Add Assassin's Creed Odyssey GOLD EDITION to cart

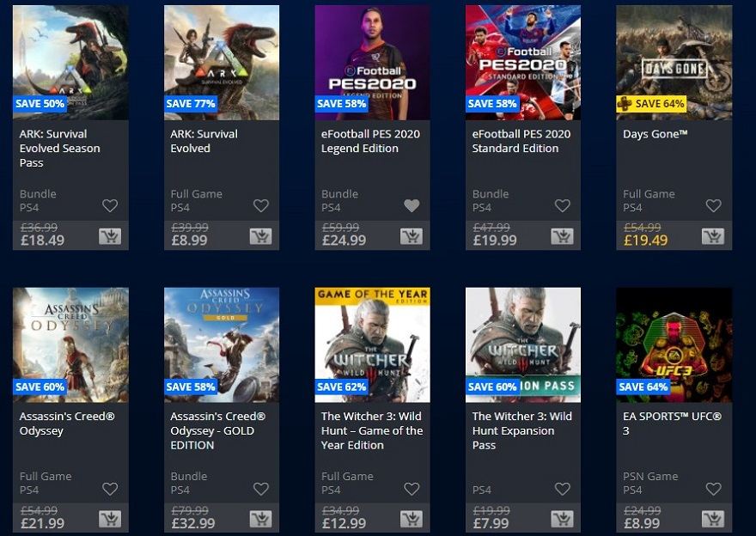tap(261, 519)
